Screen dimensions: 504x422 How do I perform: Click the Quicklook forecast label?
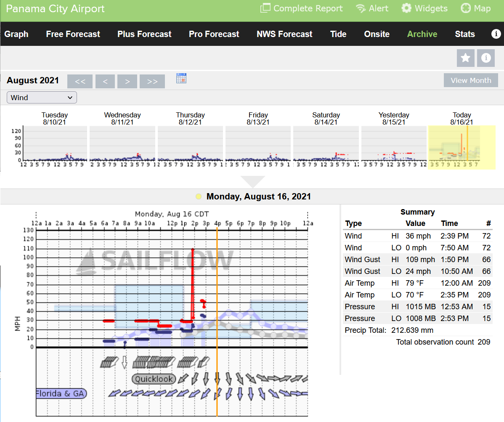(x=154, y=379)
